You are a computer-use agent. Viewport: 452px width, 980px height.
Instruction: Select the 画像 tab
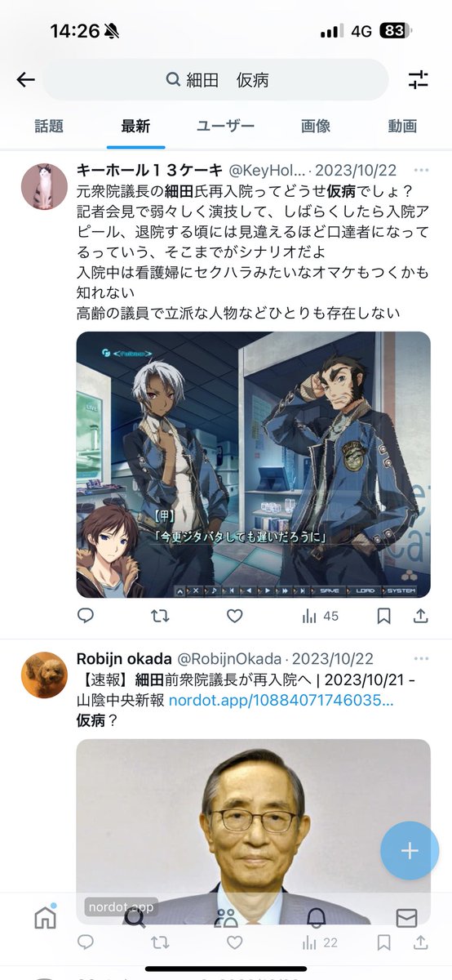[x=316, y=126]
